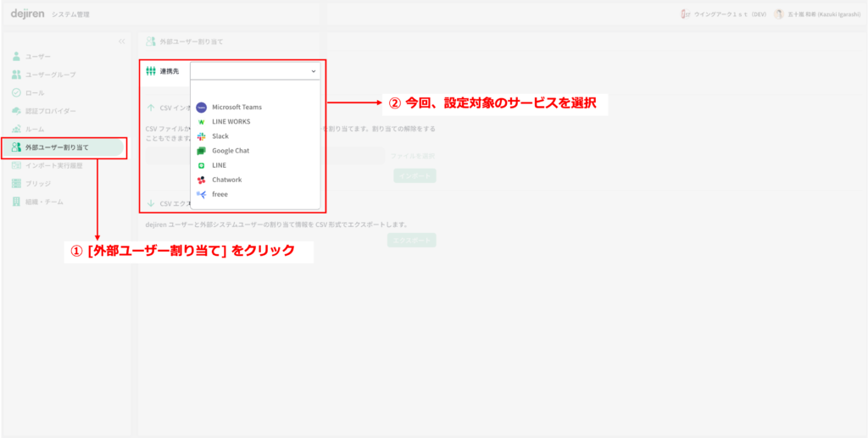Click the ルーム icon in sidebar
This screenshot has width=868, height=438.
[17, 129]
